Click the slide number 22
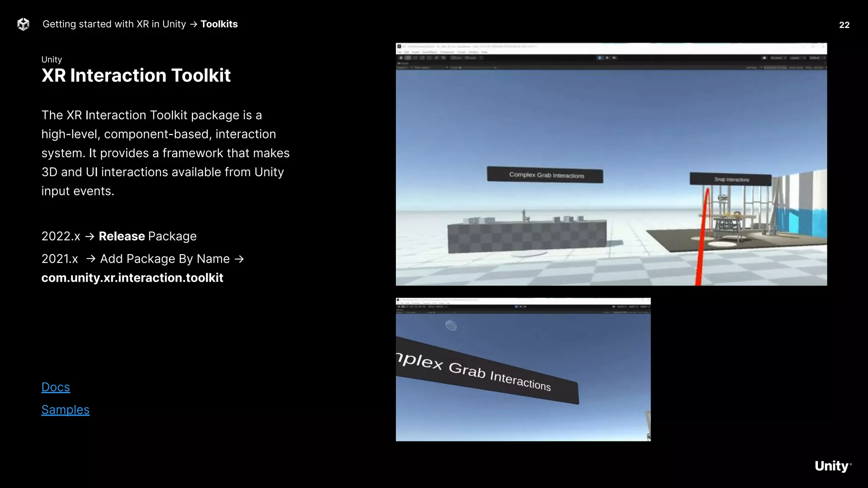This screenshot has width=868, height=488. (x=844, y=25)
